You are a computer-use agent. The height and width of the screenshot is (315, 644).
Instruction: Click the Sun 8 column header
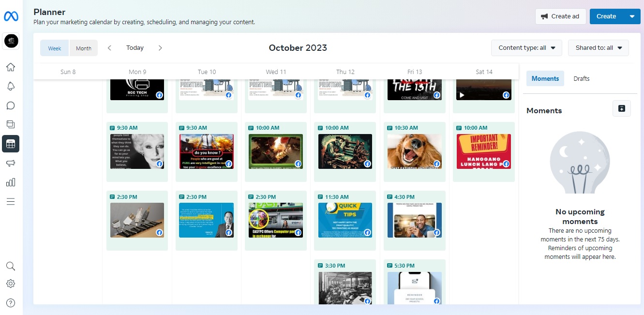pos(68,72)
